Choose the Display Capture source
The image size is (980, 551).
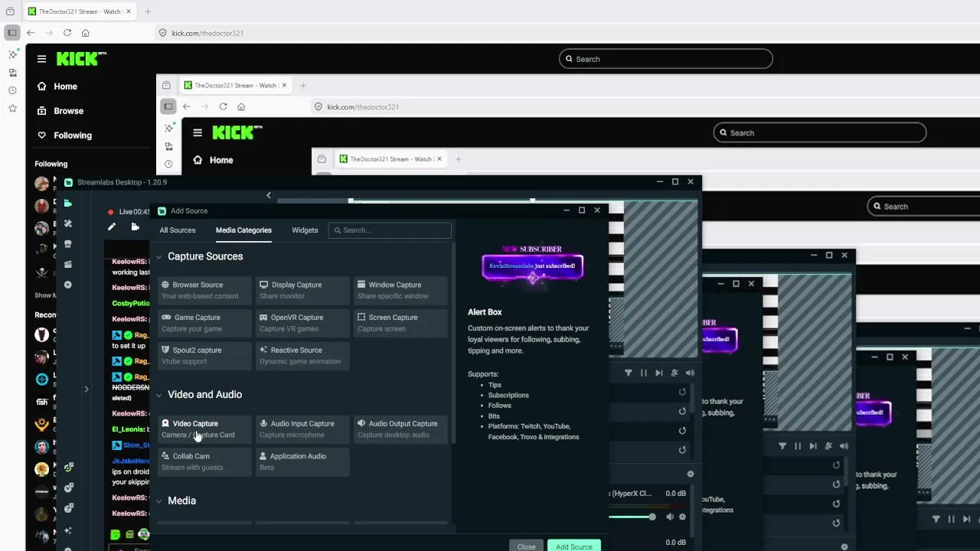(x=302, y=290)
